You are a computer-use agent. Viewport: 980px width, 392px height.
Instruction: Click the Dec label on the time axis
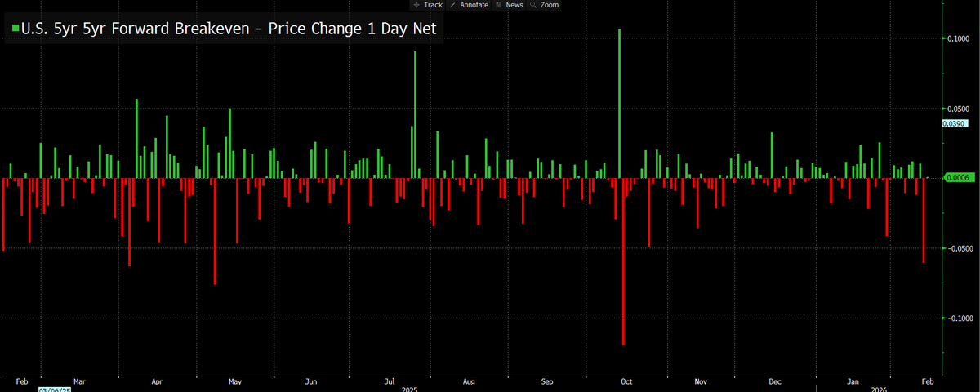point(775,381)
